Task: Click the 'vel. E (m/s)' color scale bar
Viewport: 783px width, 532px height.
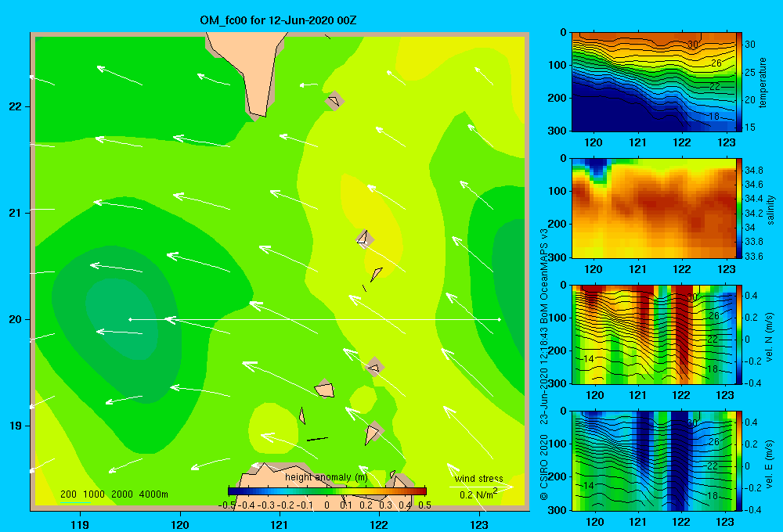Action: (739, 461)
